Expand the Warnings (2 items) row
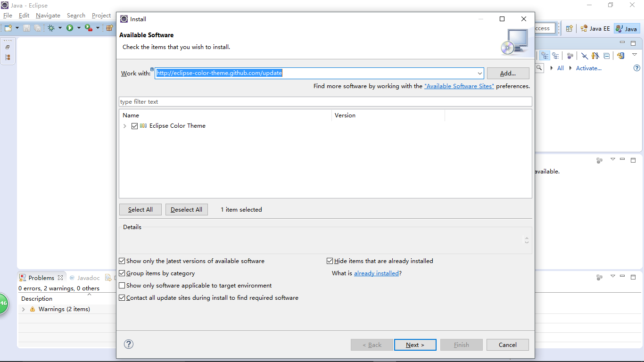 (24, 309)
